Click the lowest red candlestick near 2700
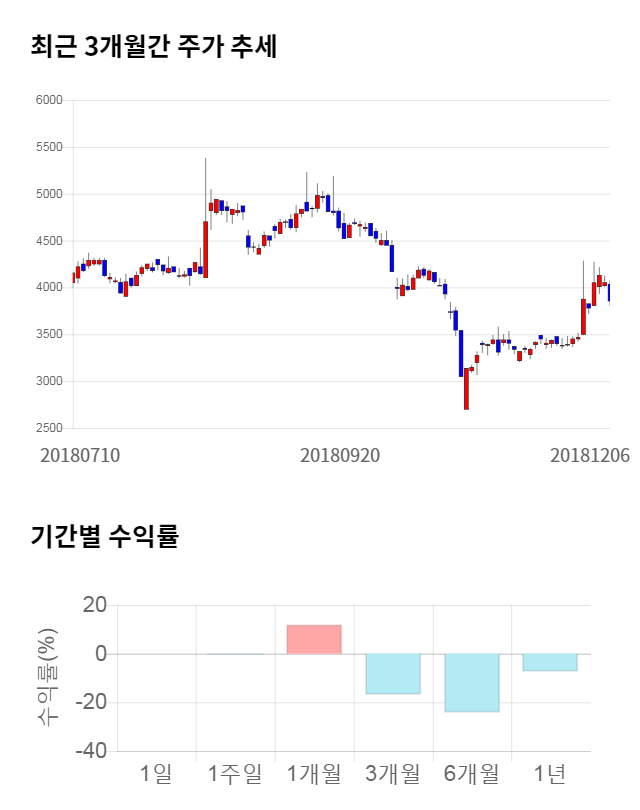Viewport: 640px width, 810px height. pos(466,388)
